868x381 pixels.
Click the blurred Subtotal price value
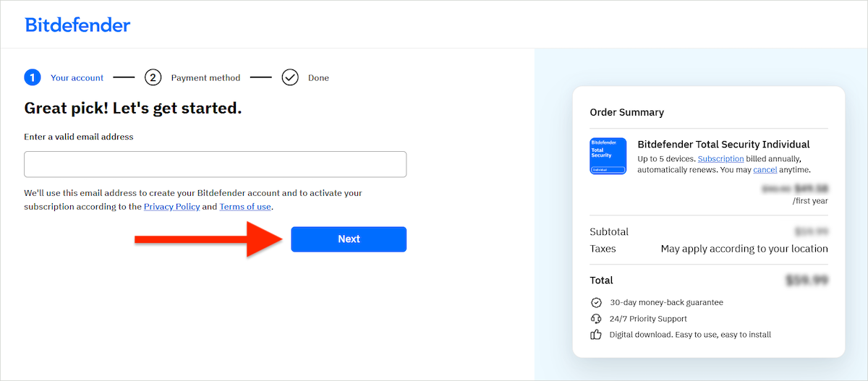coord(811,231)
